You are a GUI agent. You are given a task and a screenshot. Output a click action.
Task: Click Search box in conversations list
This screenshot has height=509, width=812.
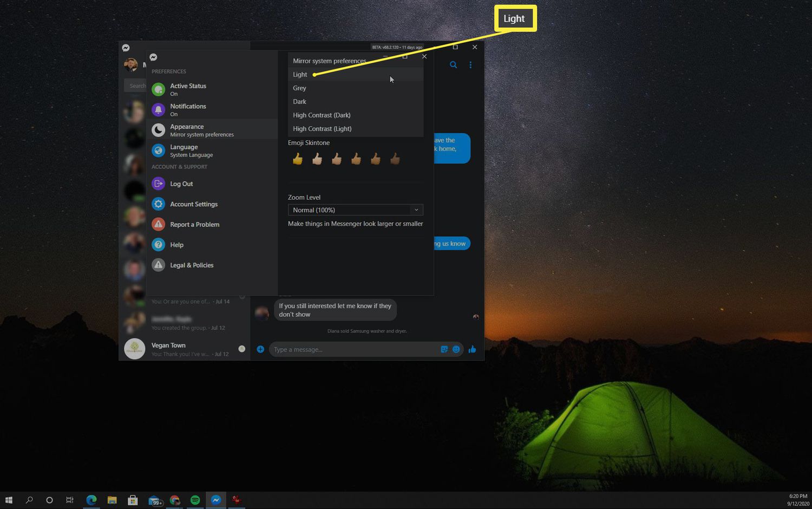point(136,86)
